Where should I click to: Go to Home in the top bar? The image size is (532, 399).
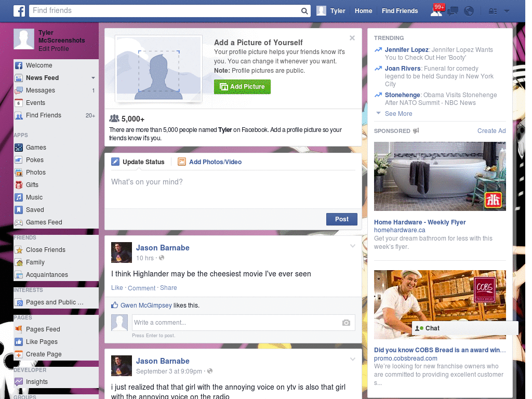[363, 11]
